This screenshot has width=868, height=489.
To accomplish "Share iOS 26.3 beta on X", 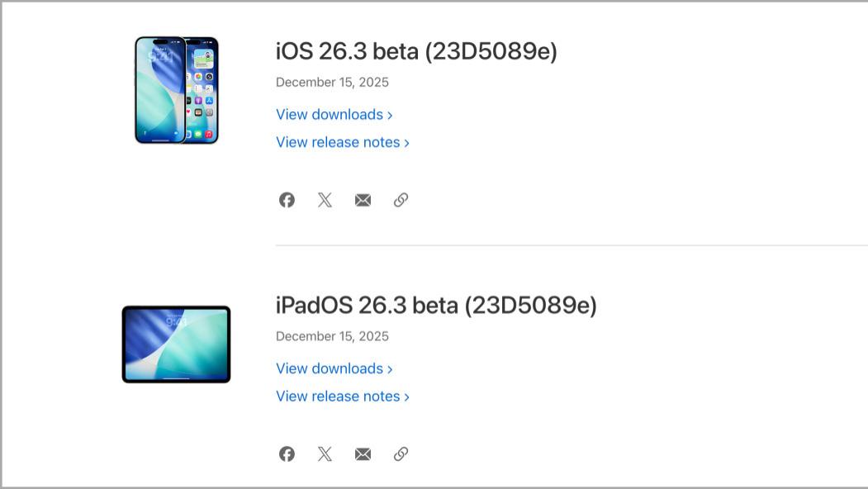I will (325, 199).
